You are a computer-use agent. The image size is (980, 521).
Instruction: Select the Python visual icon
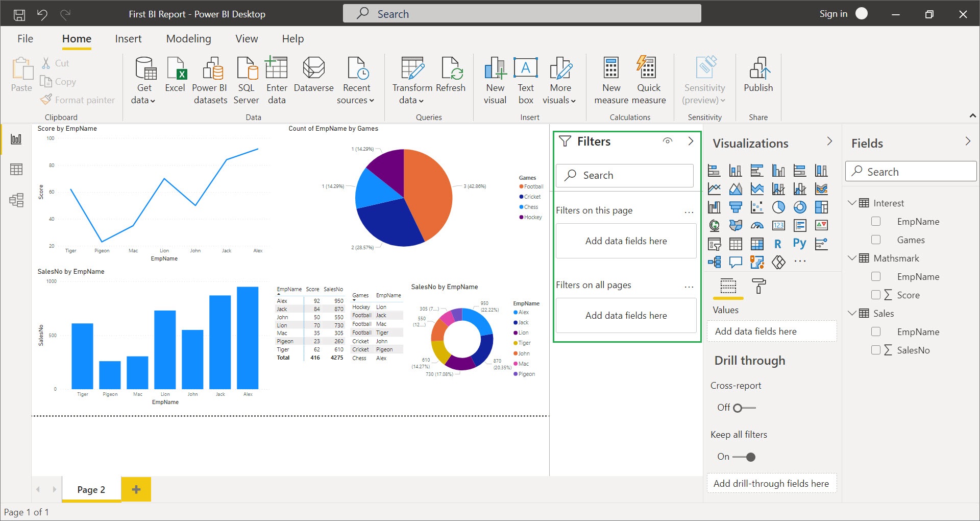click(799, 244)
